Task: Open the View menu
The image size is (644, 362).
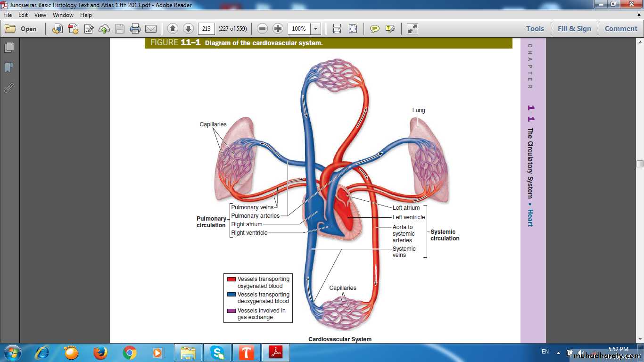Action: [40, 15]
